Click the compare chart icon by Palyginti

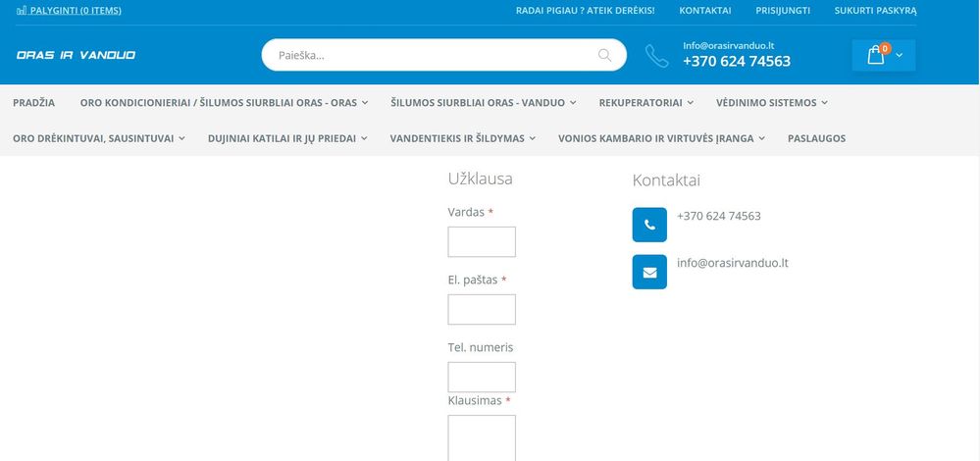tap(22, 11)
